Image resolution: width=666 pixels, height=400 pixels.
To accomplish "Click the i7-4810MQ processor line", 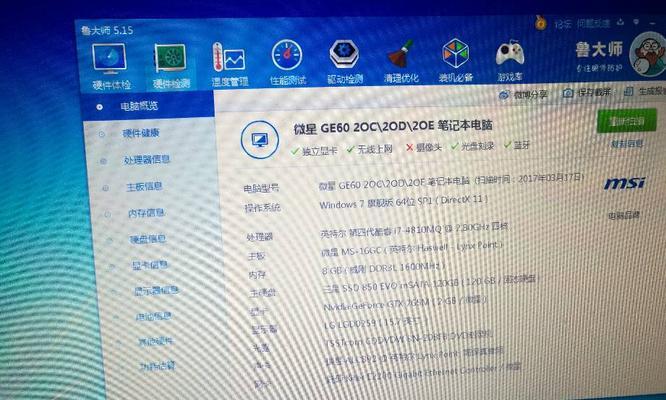I will [414, 229].
